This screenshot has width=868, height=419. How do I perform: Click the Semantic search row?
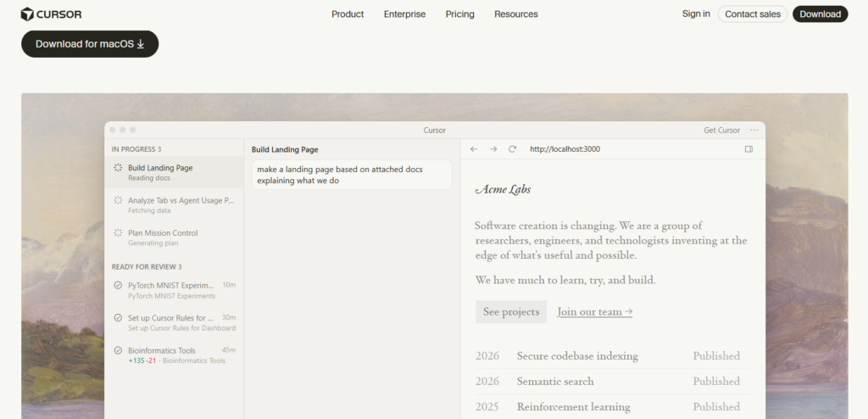613,382
